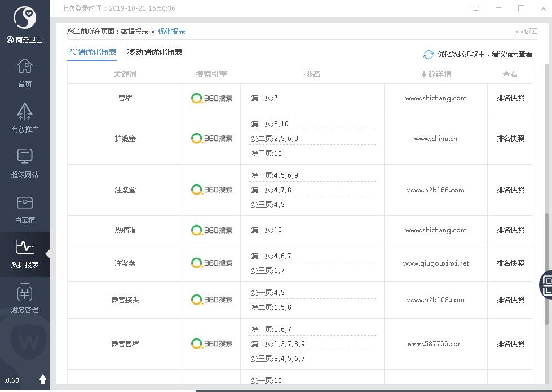Open 商贸推广 promotion in sidebar
Screen dimensions: 552x392
point(25,117)
